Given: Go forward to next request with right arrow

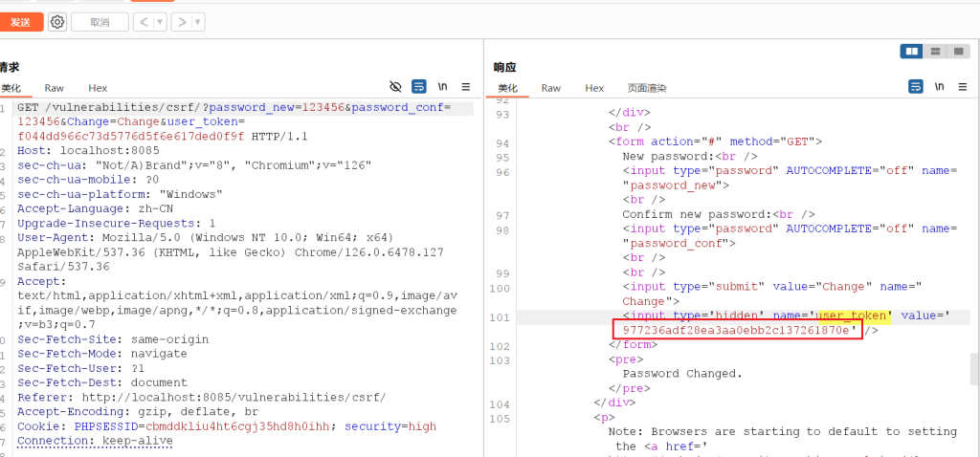Looking at the screenshot, I should (x=180, y=22).
